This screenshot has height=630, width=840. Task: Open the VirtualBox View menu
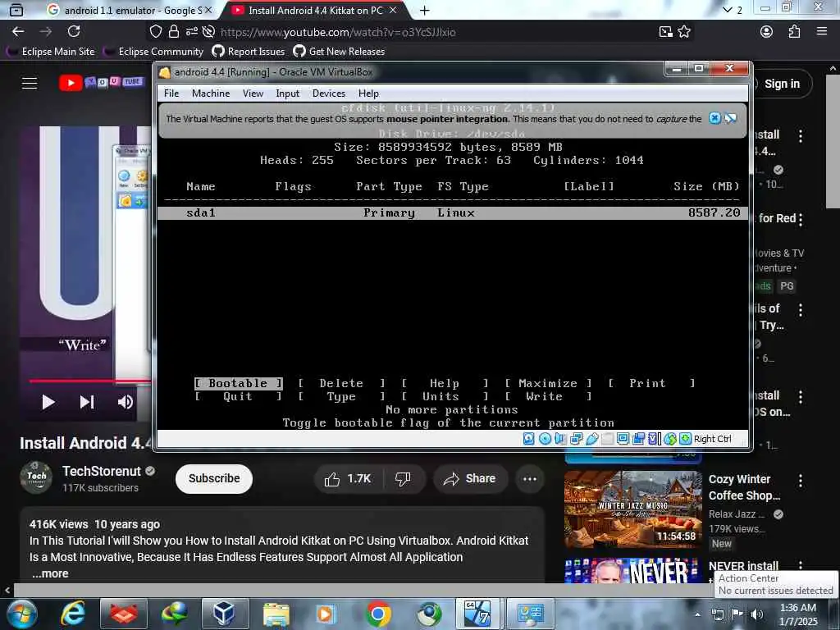click(x=253, y=94)
